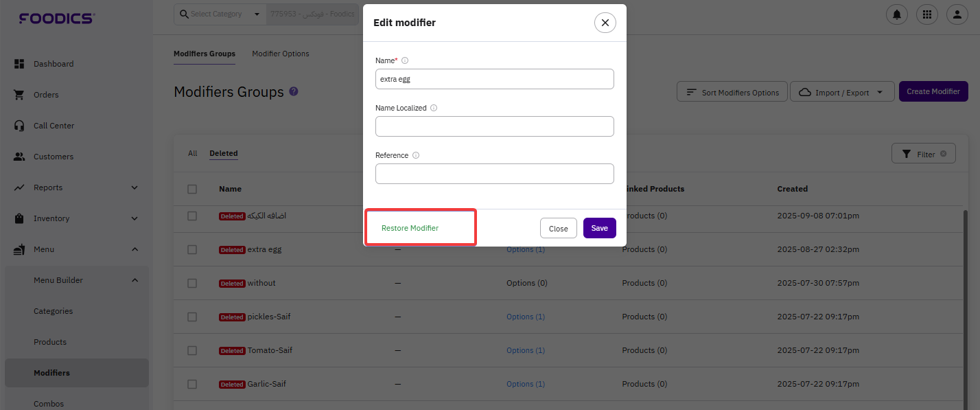The height and width of the screenshot is (410, 980).
Task: Switch to the Modifier Options tab
Action: click(x=280, y=54)
